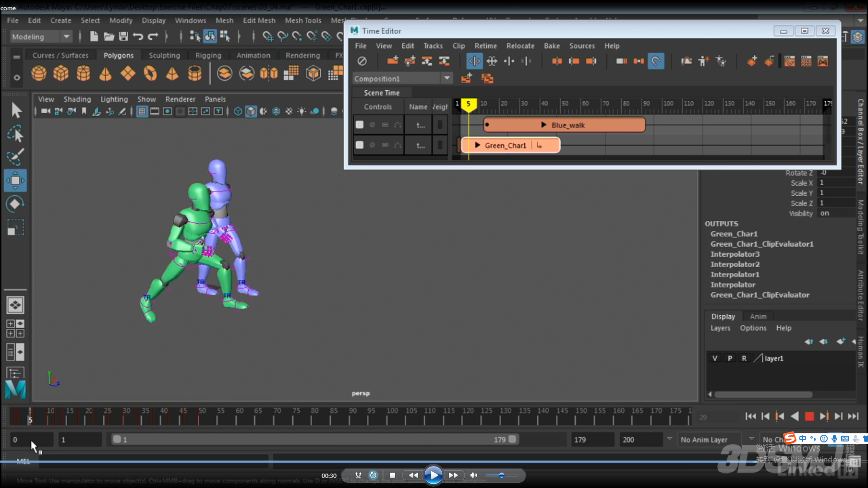Screen dimensions: 868x488
Task: Select the Rotate tool in the toolbox
Action: click(15, 204)
